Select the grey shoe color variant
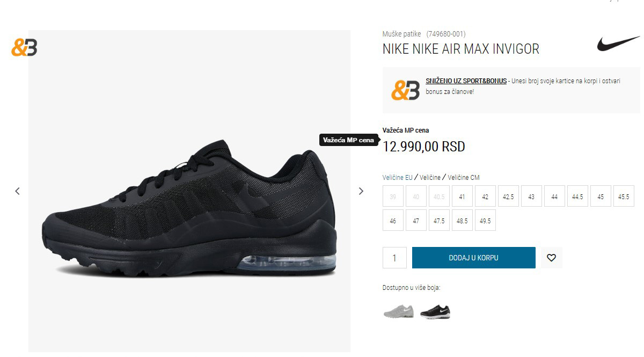 (399, 311)
